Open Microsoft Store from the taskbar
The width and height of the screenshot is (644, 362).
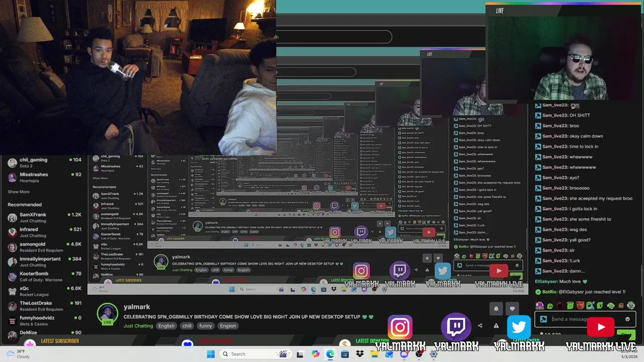click(x=345, y=354)
